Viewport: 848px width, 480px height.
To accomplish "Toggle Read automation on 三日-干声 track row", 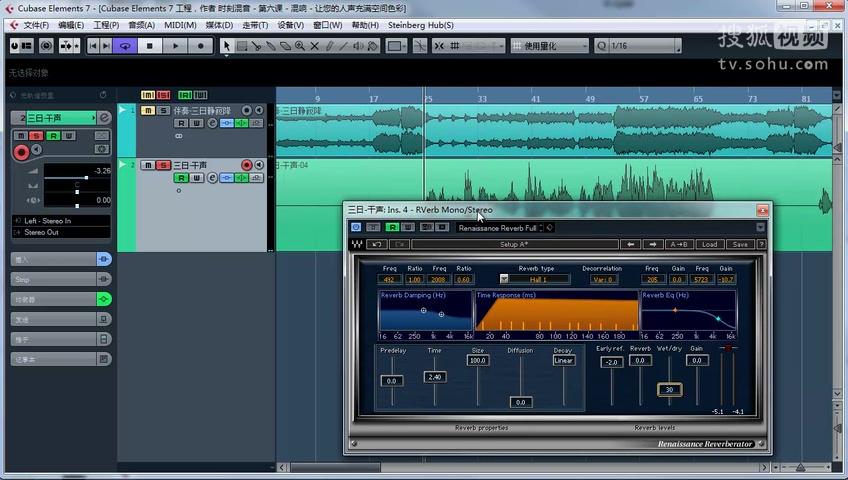I will coord(181,178).
